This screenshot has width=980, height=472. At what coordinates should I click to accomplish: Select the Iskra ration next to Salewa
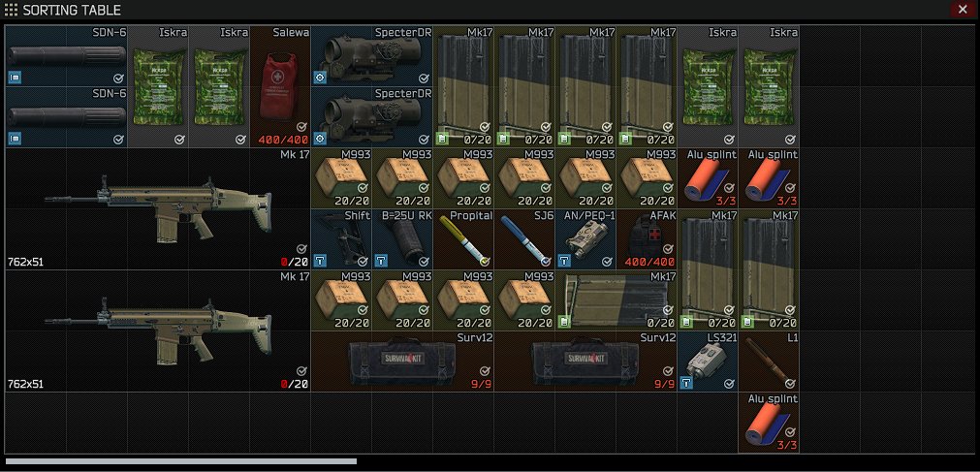(219, 86)
